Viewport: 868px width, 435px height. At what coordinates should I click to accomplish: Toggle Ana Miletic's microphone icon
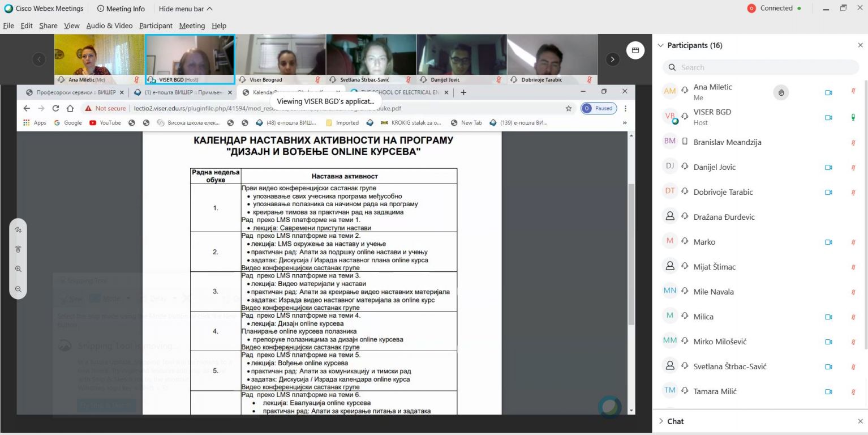pyautogui.click(x=853, y=92)
